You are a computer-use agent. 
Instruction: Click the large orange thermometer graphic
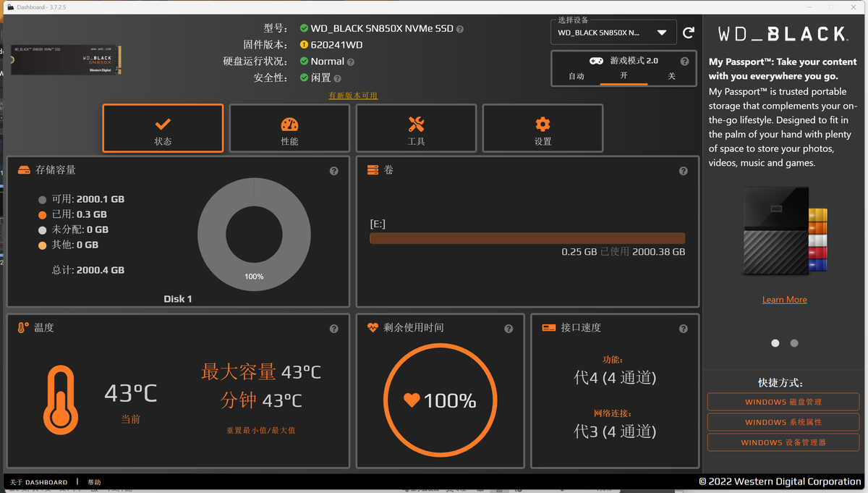pos(60,399)
